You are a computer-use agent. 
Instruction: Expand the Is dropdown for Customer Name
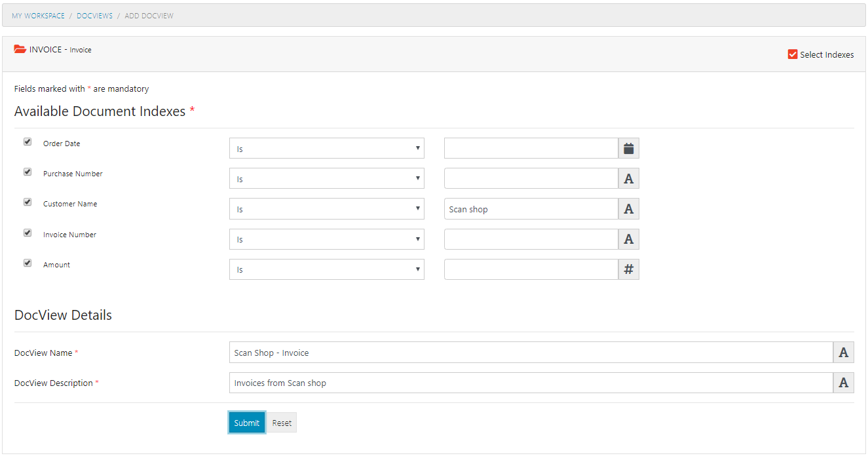point(326,208)
